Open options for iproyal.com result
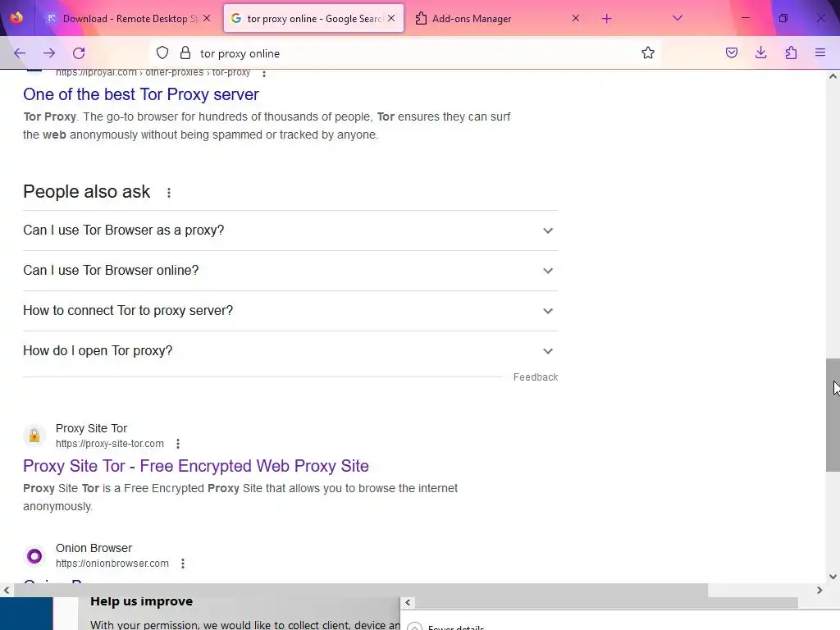Viewport: 840px width, 630px height. point(263,73)
